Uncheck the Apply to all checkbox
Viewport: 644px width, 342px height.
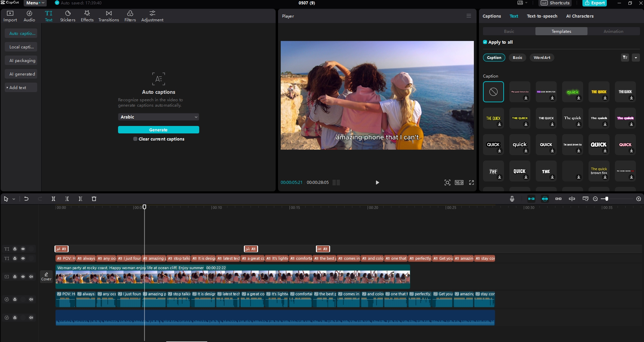485,42
